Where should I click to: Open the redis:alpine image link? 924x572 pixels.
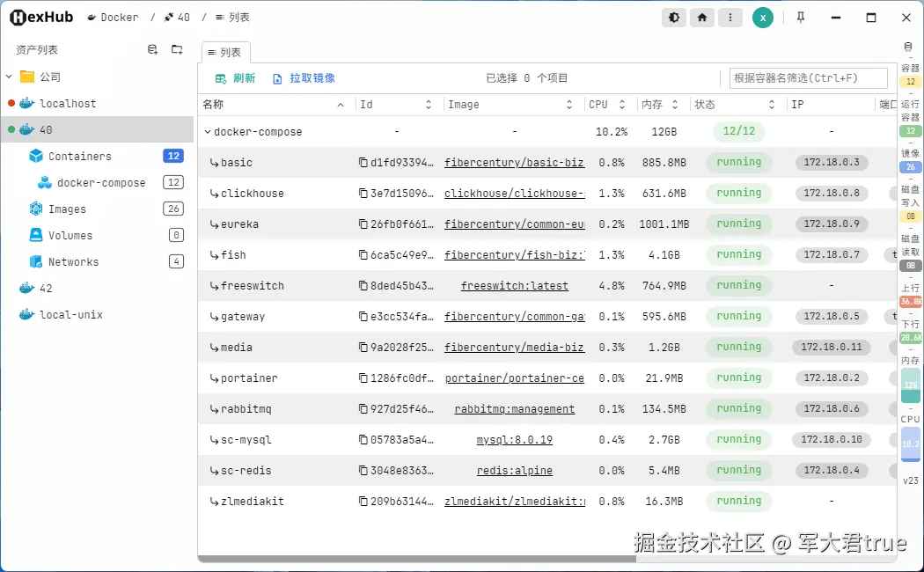pos(515,471)
